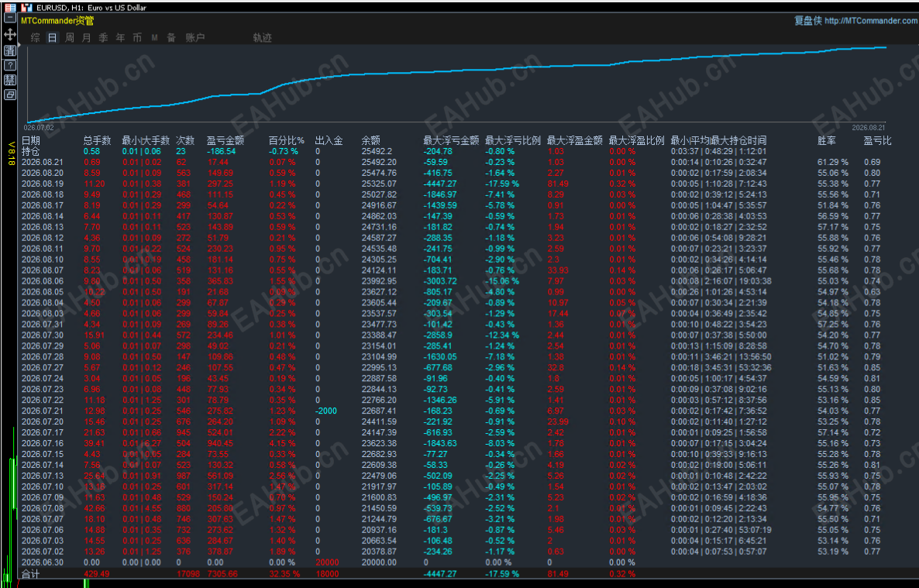919x588 pixels.
Task: Click the 清 (clear) icon button
Action: click(10, 51)
